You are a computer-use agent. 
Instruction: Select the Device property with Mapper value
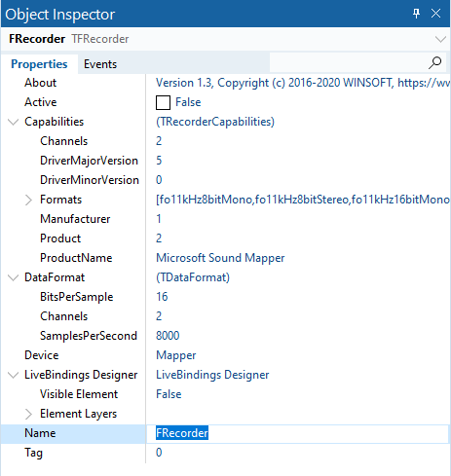(x=225, y=355)
